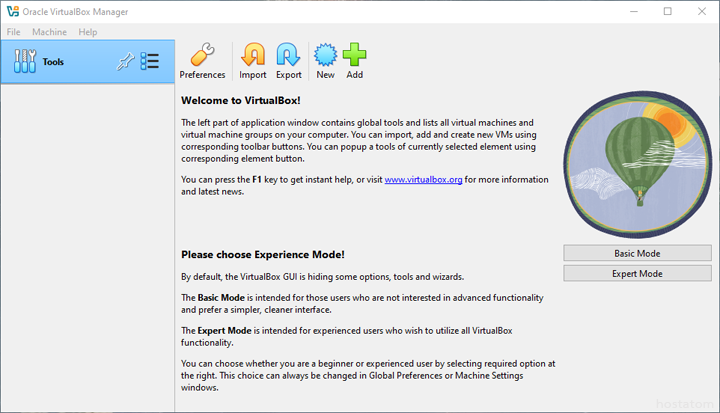Screen dimensions: 720x413
Task: Open the Machine menu
Action: 49,32
